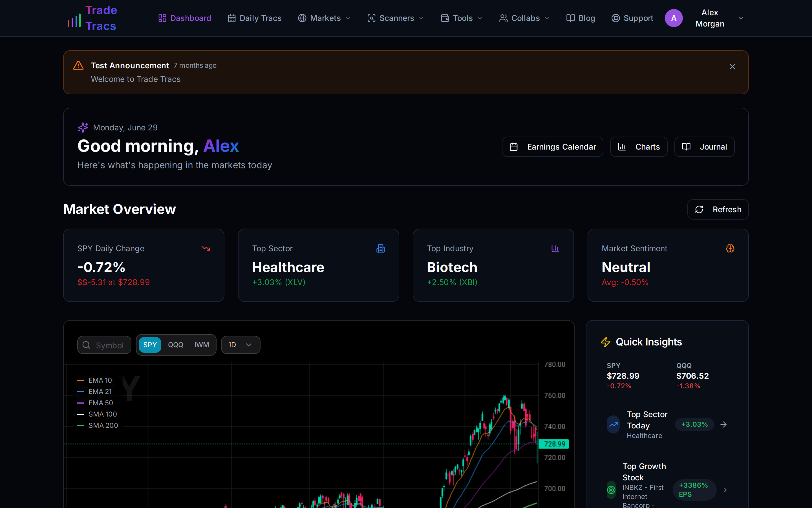812x508 pixels.
Task: Click the -0.72% SPY Daily Change value
Action: tap(101, 268)
